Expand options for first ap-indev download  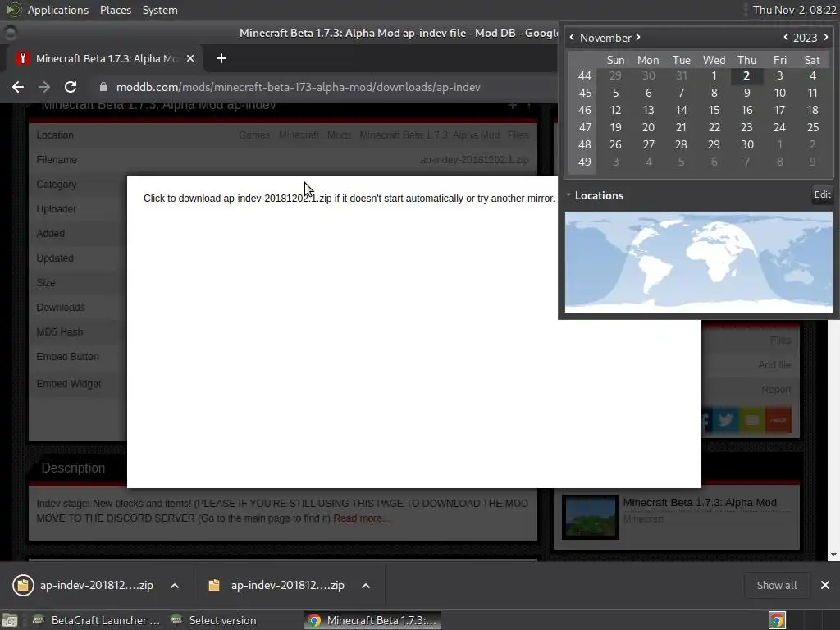pos(175,586)
